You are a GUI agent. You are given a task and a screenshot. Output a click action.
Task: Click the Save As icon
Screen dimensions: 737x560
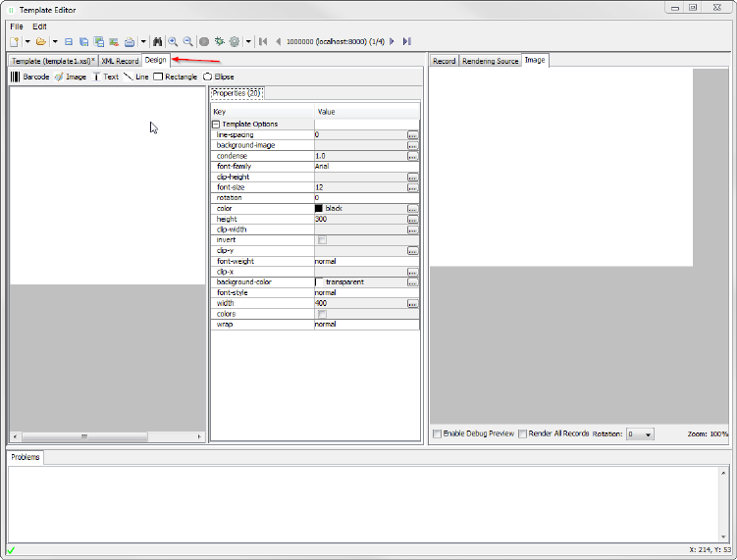83,42
